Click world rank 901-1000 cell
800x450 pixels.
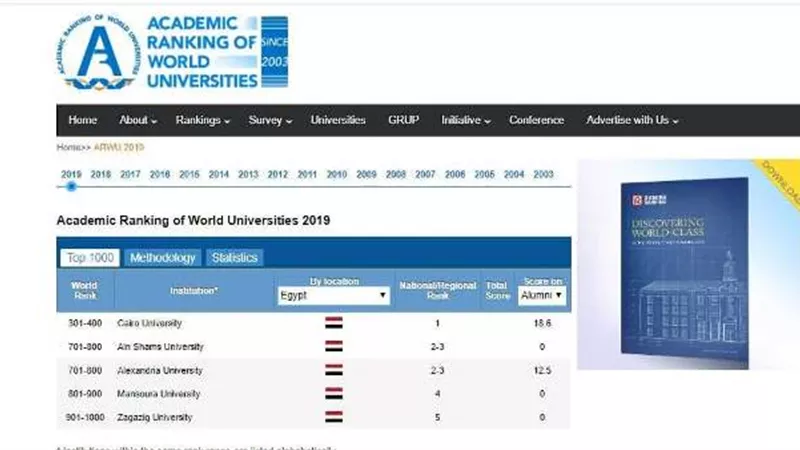point(85,417)
